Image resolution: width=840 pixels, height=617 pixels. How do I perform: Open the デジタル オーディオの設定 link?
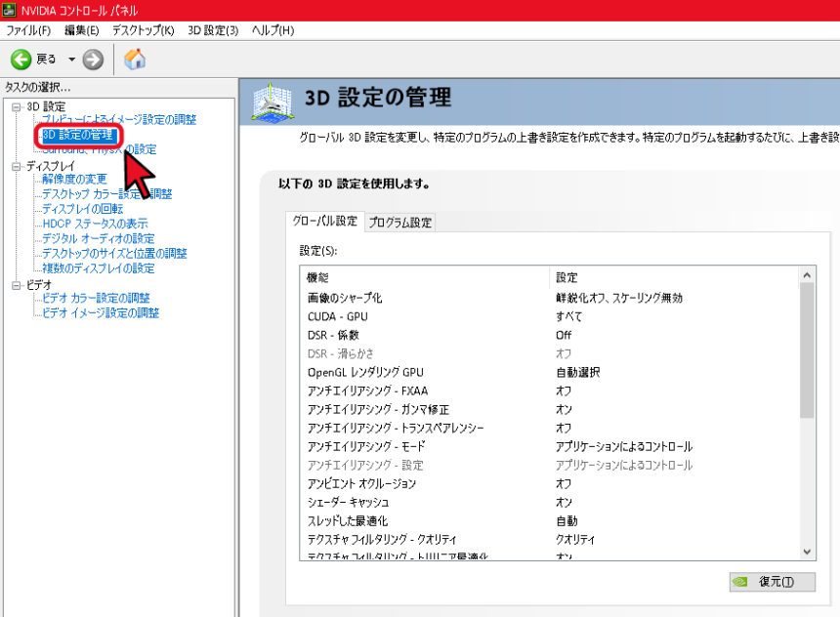98,238
